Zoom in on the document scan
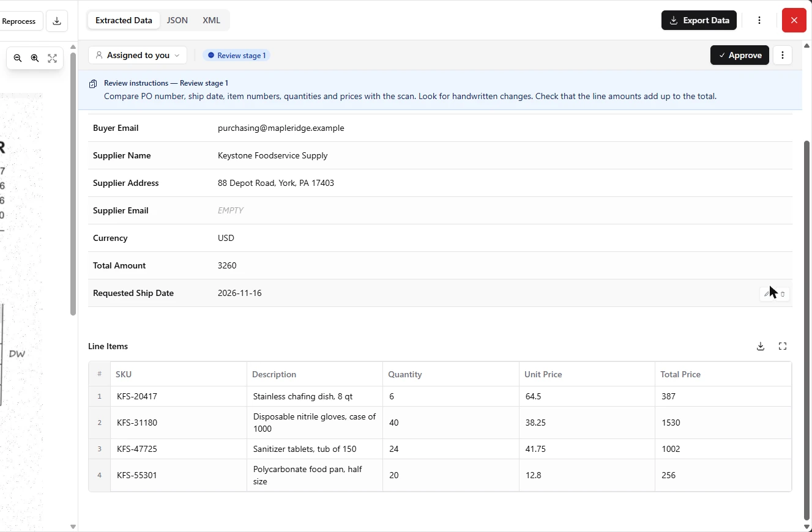812x532 pixels. point(35,58)
